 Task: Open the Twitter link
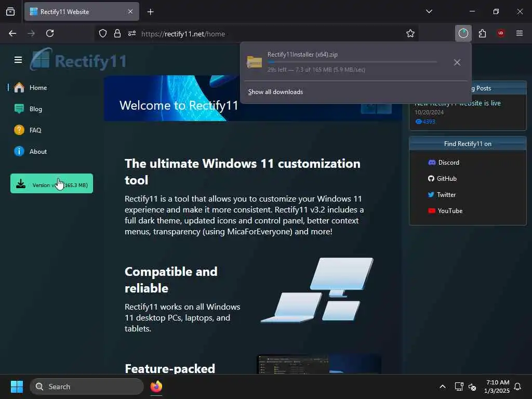coord(442,195)
